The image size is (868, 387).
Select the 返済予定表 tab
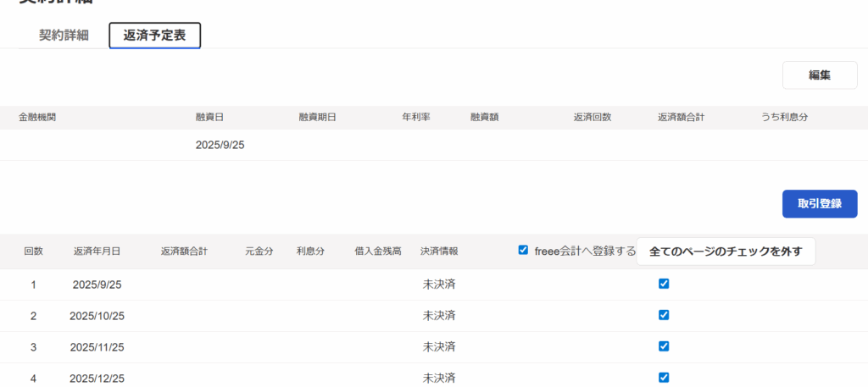point(154,36)
